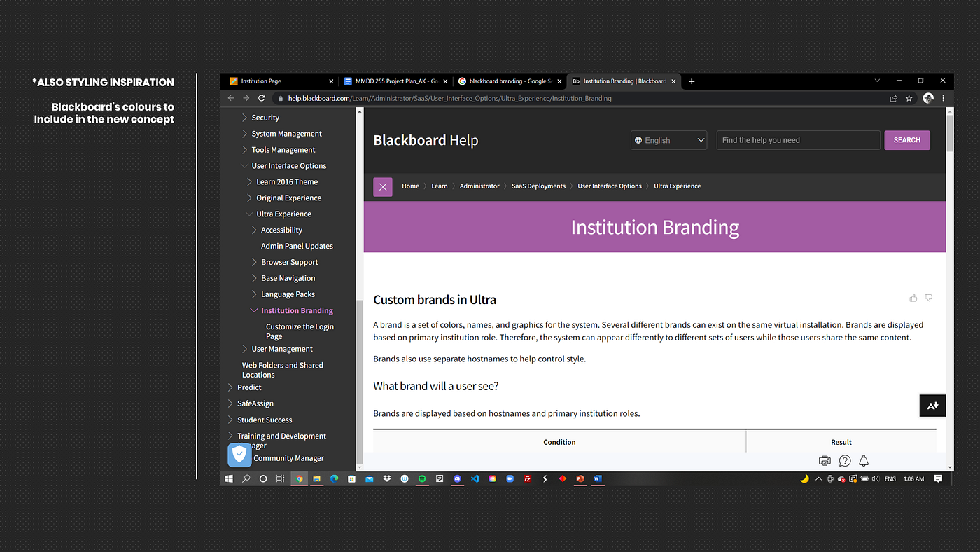Switch to MMDD 255 Project Plan tab

[395, 81]
